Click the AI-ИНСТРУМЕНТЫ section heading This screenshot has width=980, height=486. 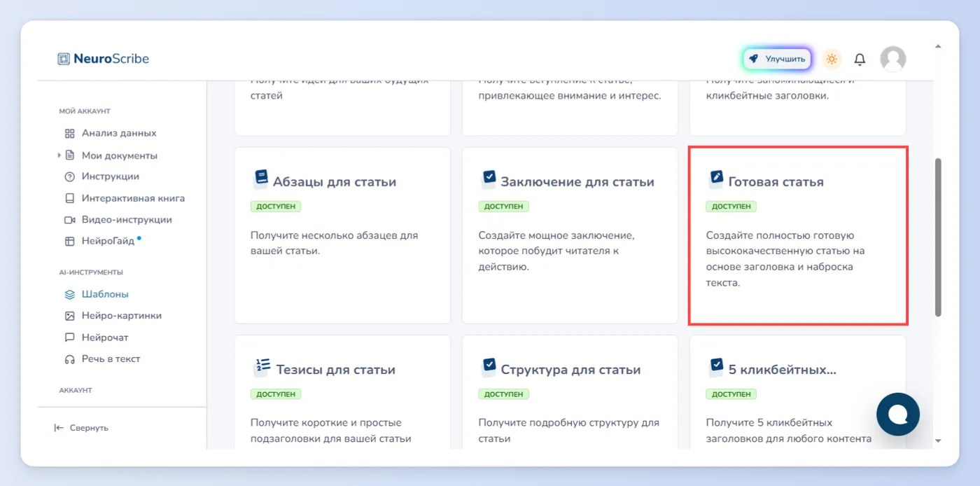pos(91,272)
